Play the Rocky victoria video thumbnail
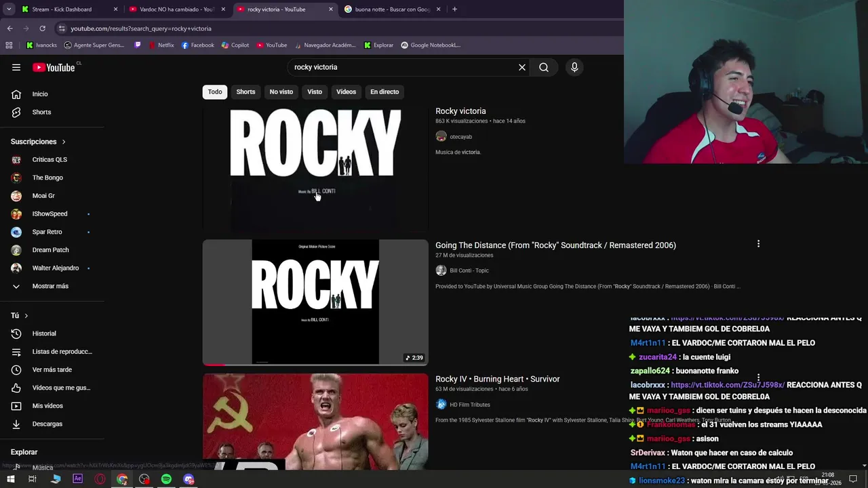The height and width of the screenshot is (488, 868). point(315,168)
